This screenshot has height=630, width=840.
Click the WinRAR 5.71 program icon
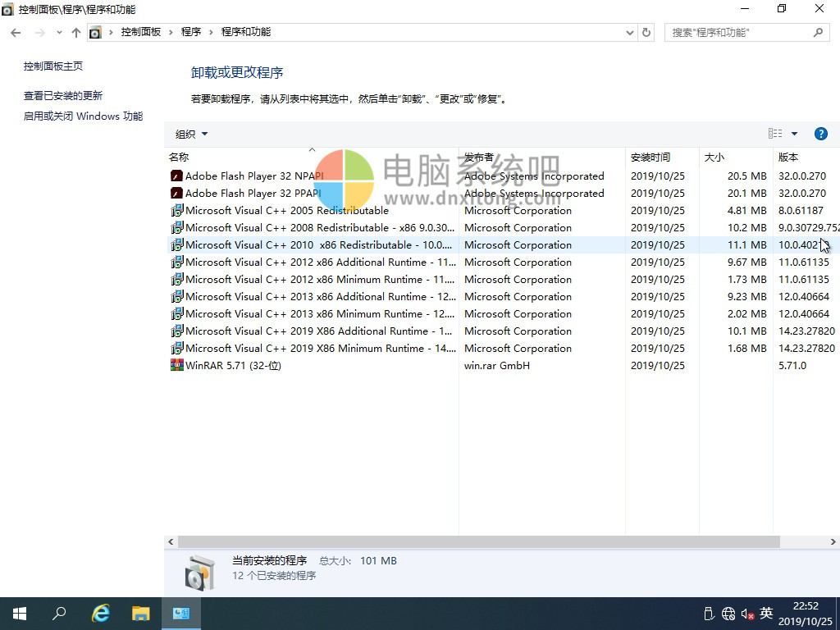[x=176, y=365]
